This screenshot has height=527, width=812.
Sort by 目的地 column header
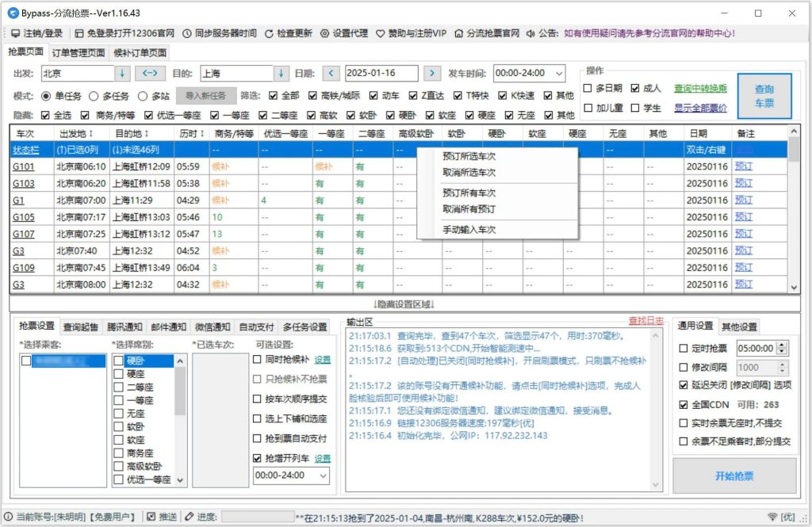(142, 134)
